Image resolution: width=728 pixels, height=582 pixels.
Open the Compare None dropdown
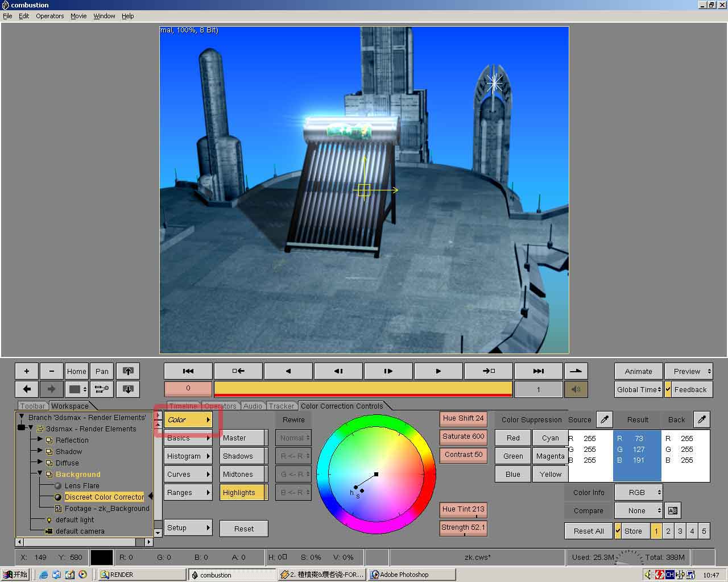tap(638, 510)
